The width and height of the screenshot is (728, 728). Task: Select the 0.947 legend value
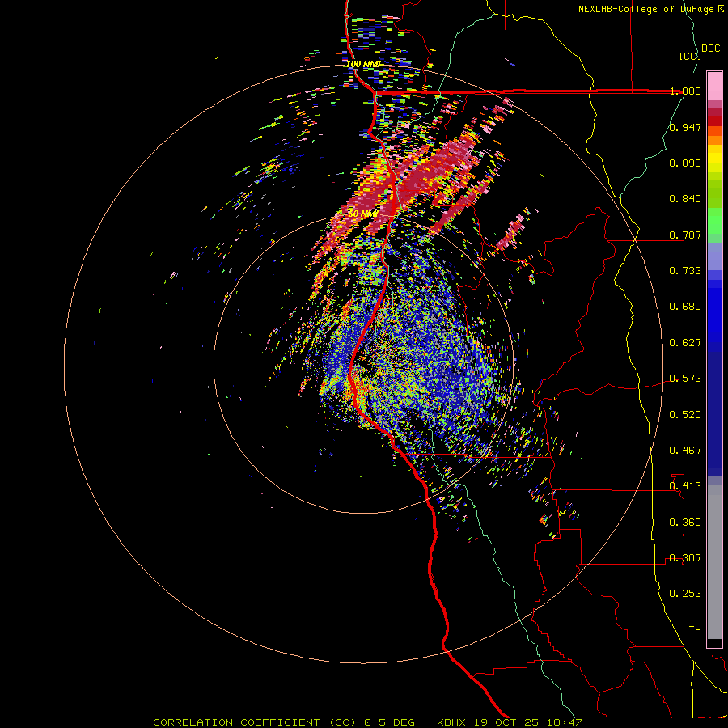(x=685, y=127)
